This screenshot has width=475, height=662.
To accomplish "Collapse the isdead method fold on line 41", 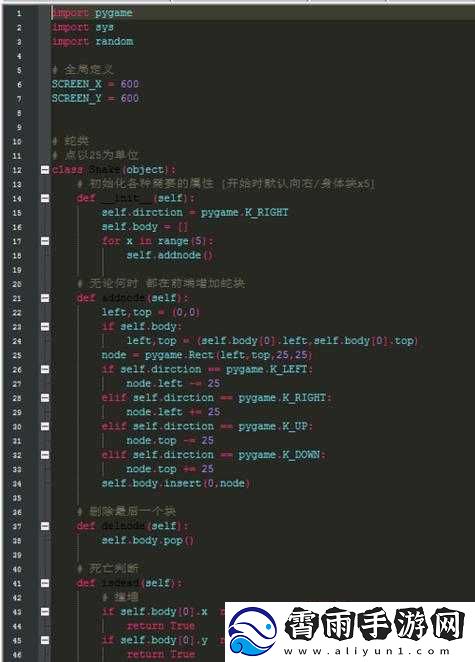I will pyautogui.click(x=45, y=583).
